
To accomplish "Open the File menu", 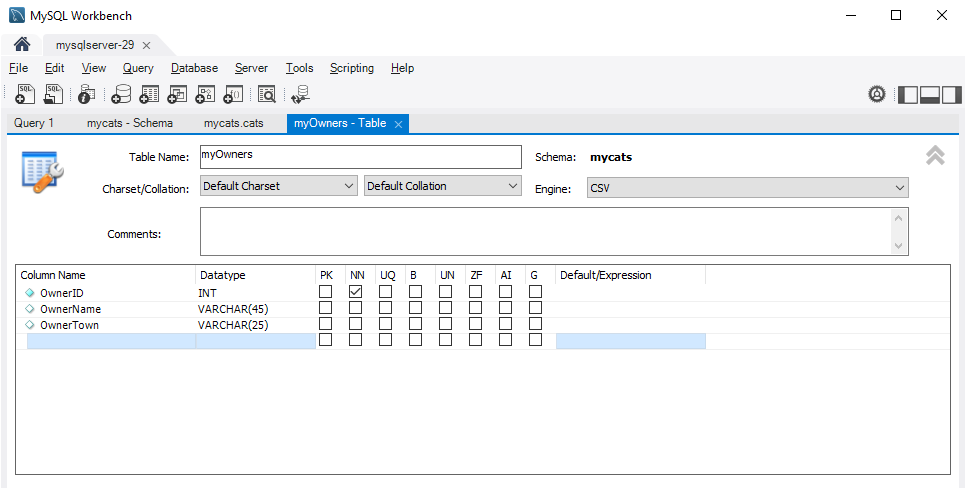I will [x=18, y=68].
